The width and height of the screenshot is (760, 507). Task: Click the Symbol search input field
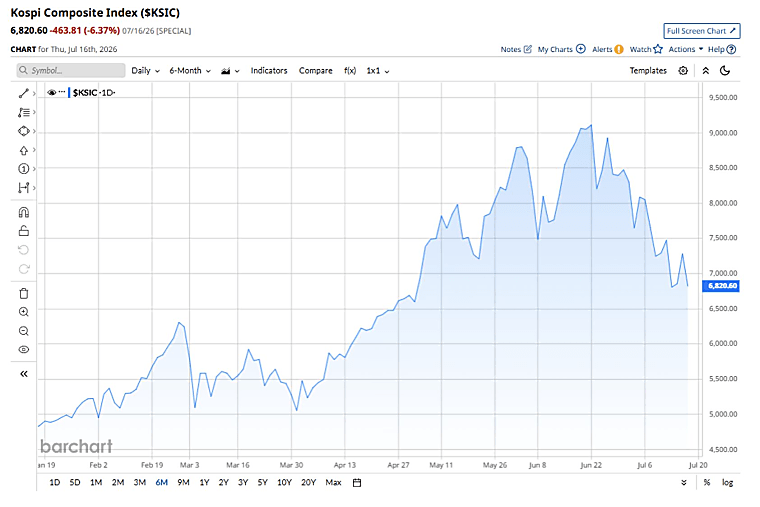71,71
